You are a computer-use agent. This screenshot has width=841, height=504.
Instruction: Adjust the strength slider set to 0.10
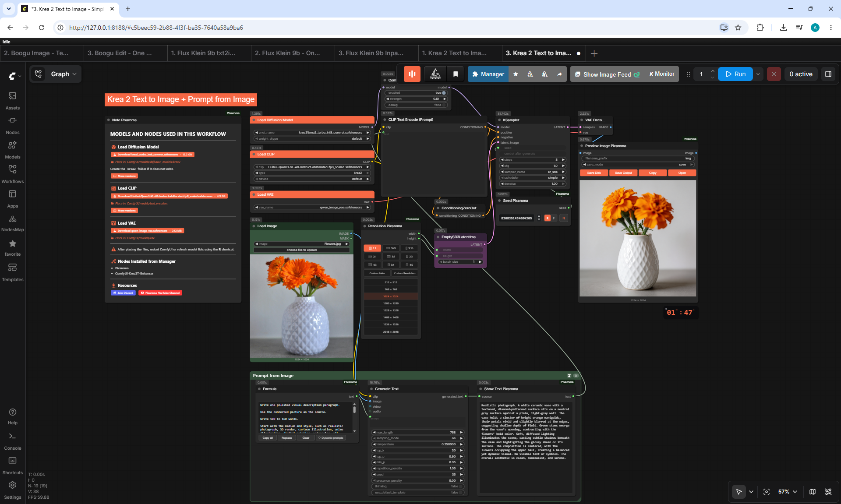[416, 99]
